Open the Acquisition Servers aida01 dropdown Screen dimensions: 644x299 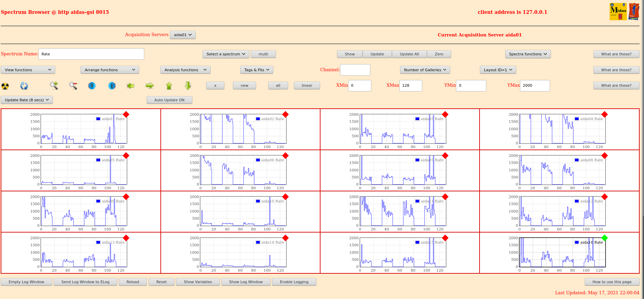click(x=183, y=35)
